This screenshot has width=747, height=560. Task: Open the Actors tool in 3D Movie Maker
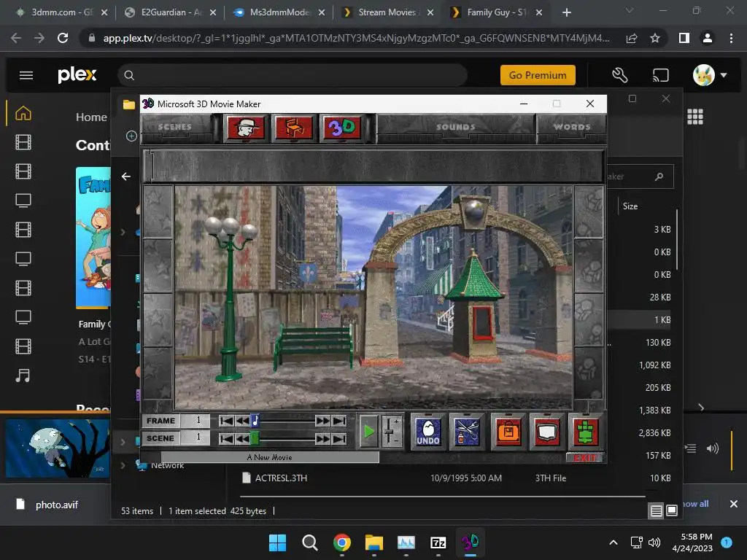245,128
